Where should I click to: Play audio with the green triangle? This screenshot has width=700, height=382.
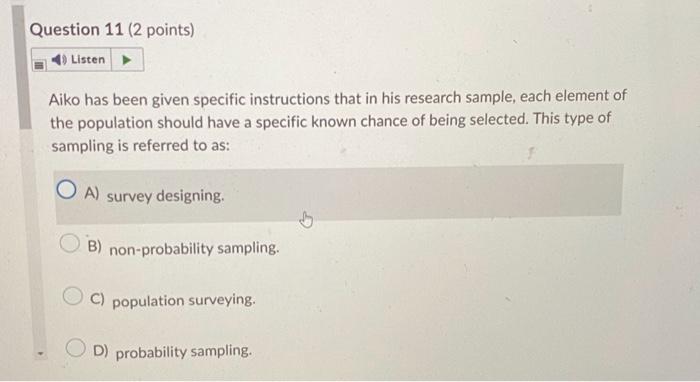click(x=127, y=59)
